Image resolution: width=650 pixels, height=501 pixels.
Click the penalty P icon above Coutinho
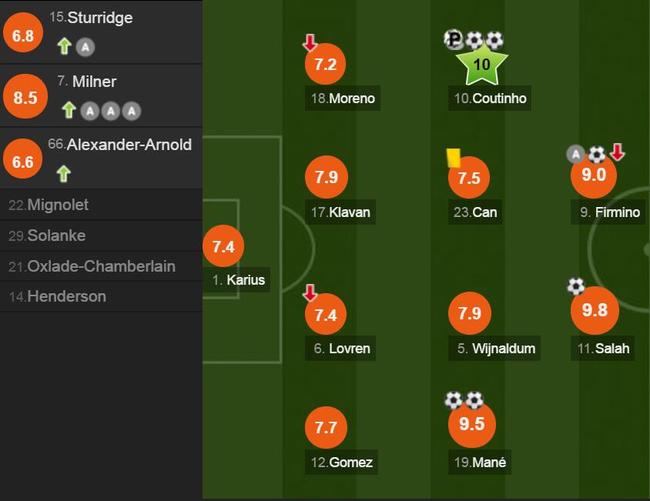click(454, 39)
